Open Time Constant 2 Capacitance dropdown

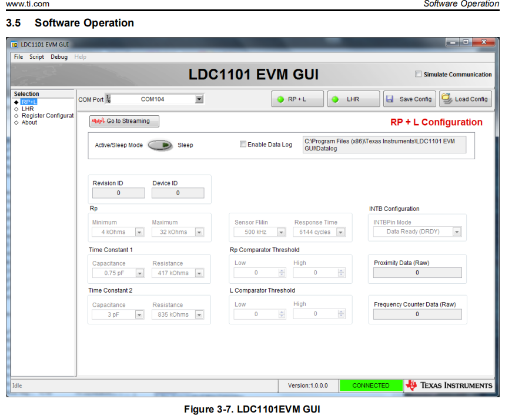[x=139, y=315]
